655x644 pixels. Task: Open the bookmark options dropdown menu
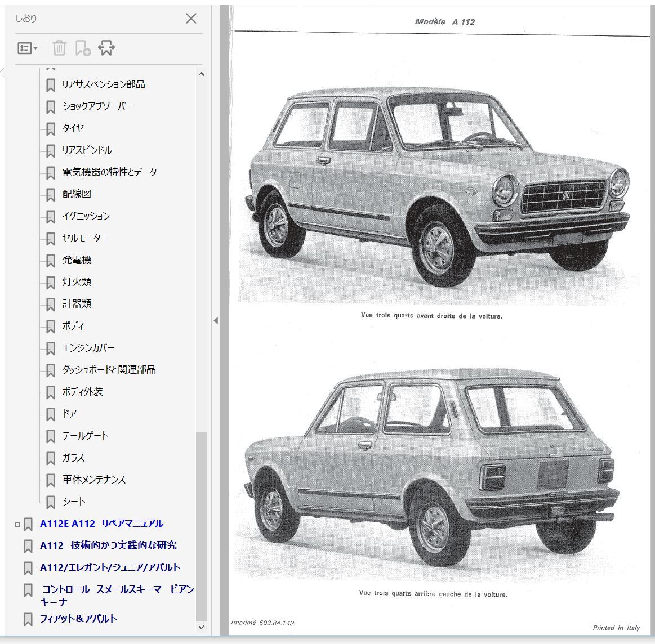coord(28,48)
